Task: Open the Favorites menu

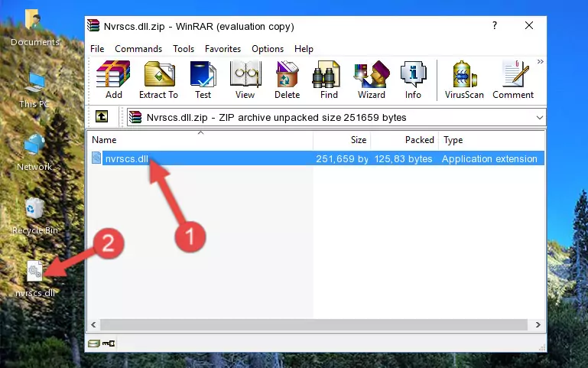Action: coord(223,49)
